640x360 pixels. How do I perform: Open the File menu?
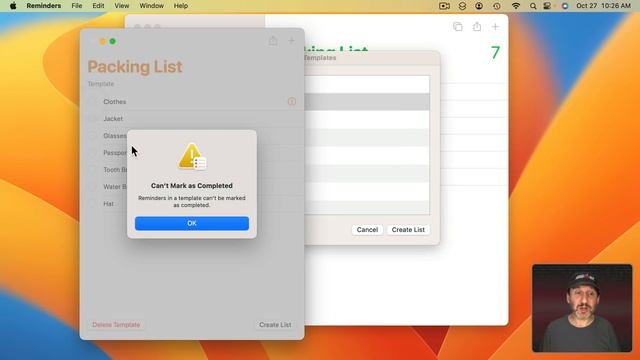(x=77, y=6)
